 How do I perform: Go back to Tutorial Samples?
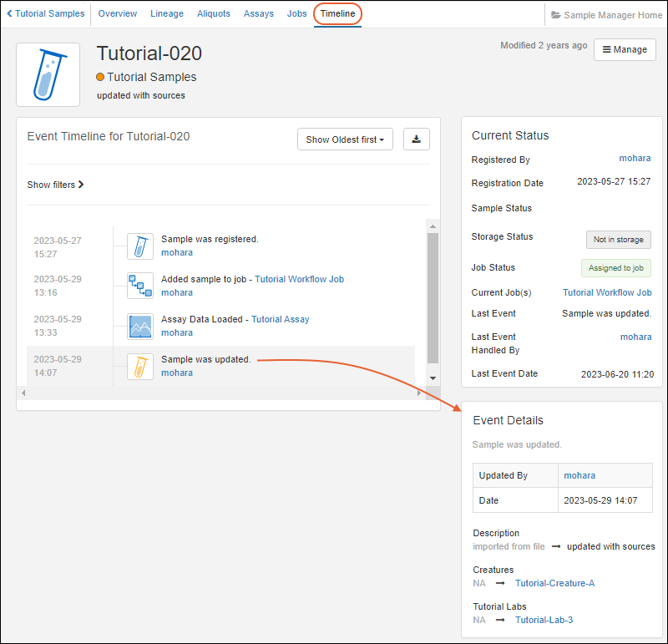(45, 14)
